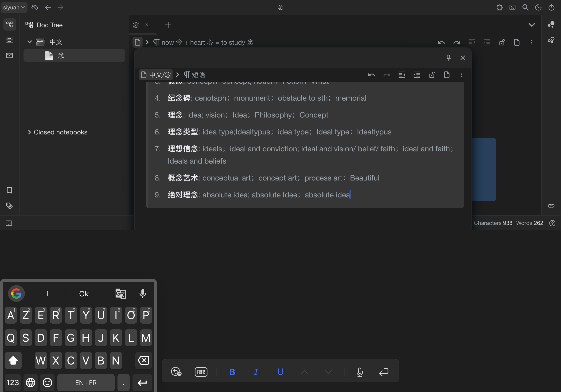Click the blue highlighted block
This screenshot has height=392, width=561.
484,170
